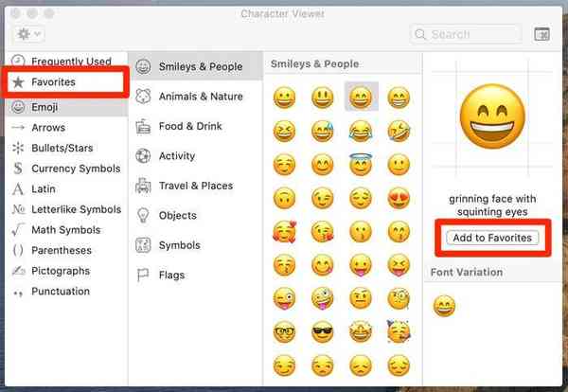The height and width of the screenshot is (392, 568).
Task: Select the Activity soccer ball icon
Action: (143, 156)
